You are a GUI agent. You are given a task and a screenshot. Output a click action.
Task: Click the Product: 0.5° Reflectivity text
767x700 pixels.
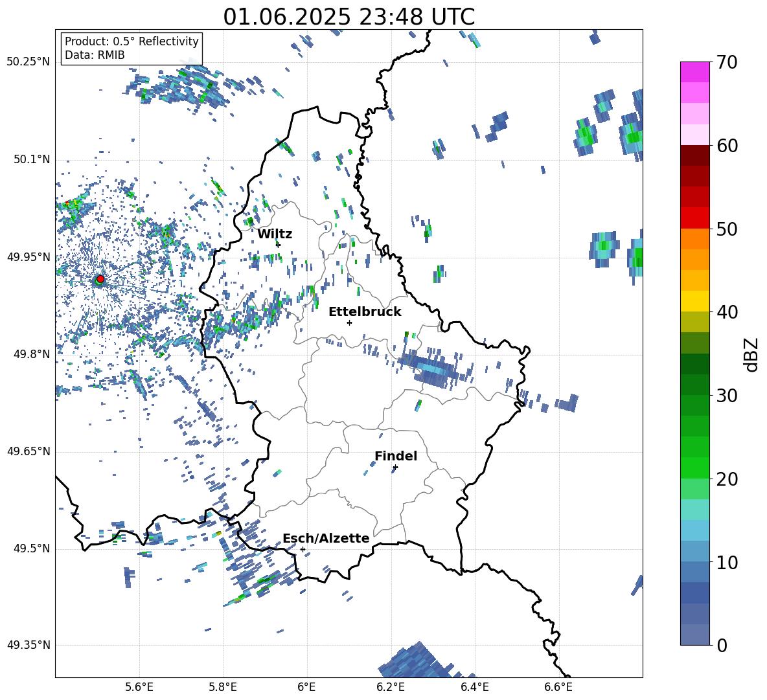[132, 41]
